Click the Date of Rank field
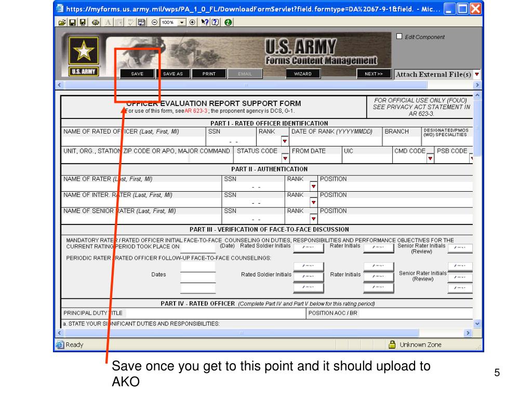 click(336, 141)
